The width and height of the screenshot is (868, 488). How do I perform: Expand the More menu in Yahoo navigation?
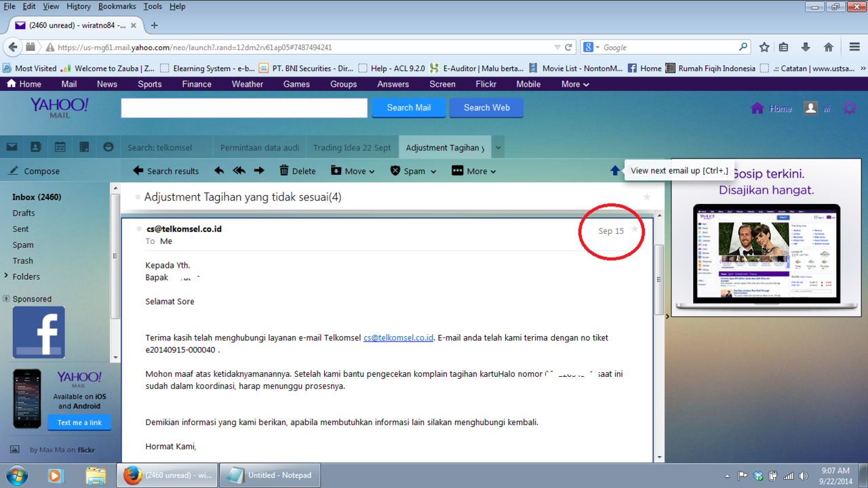click(575, 84)
